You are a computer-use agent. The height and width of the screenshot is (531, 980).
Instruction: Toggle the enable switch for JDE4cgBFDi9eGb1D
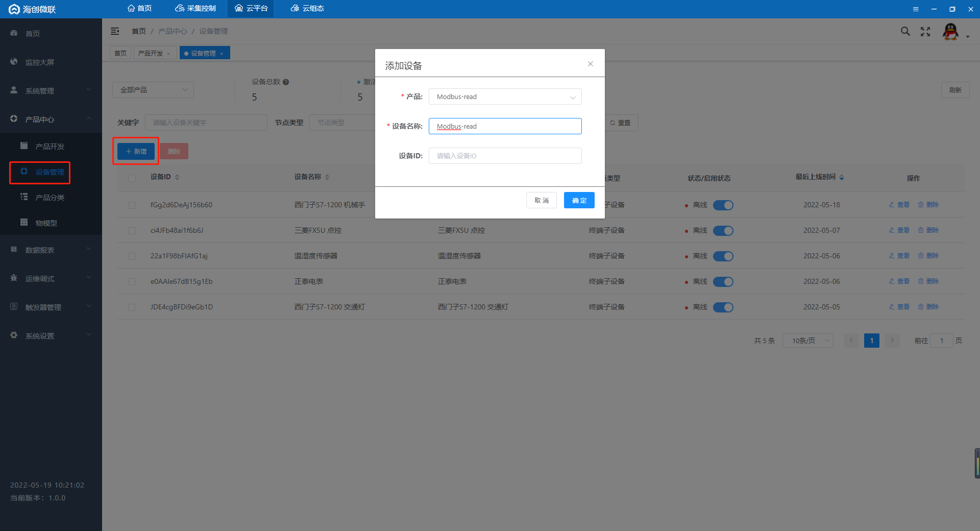coord(723,307)
